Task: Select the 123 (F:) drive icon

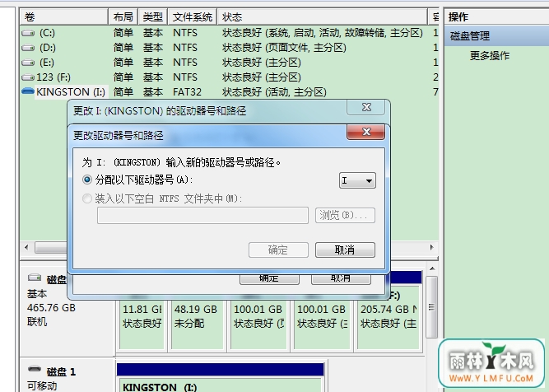Action: 28,77
